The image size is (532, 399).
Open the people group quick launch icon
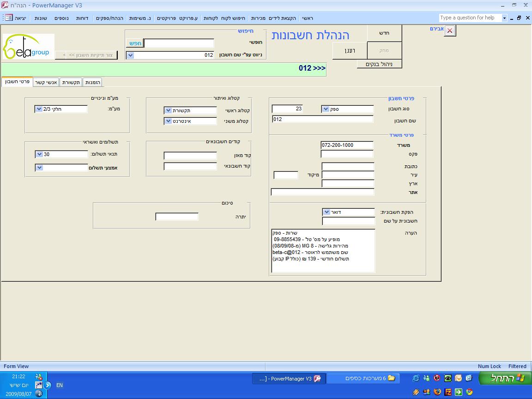click(x=427, y=392)
